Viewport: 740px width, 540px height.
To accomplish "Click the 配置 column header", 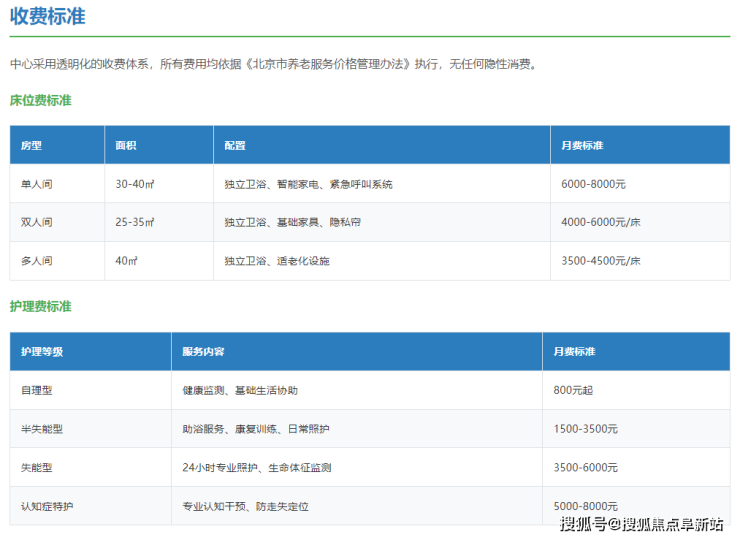I will pyautogui.click(x=235, y=145).
